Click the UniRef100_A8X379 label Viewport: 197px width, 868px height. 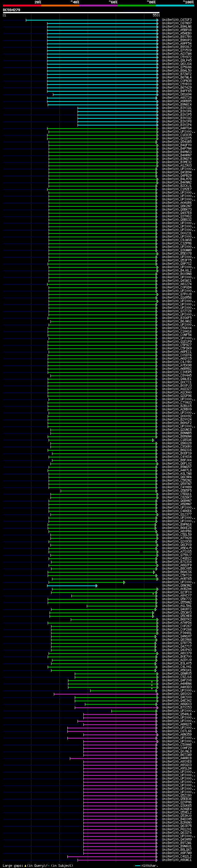(176, 653)
